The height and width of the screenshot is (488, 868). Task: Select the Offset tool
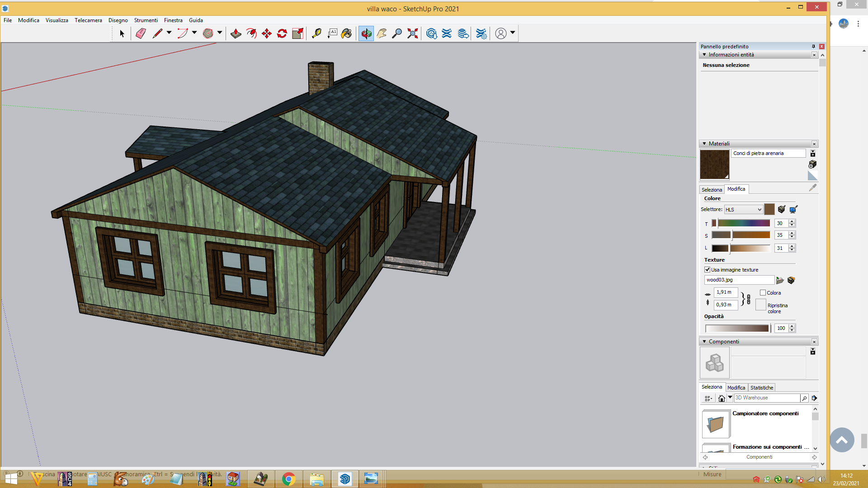point(251,33)
